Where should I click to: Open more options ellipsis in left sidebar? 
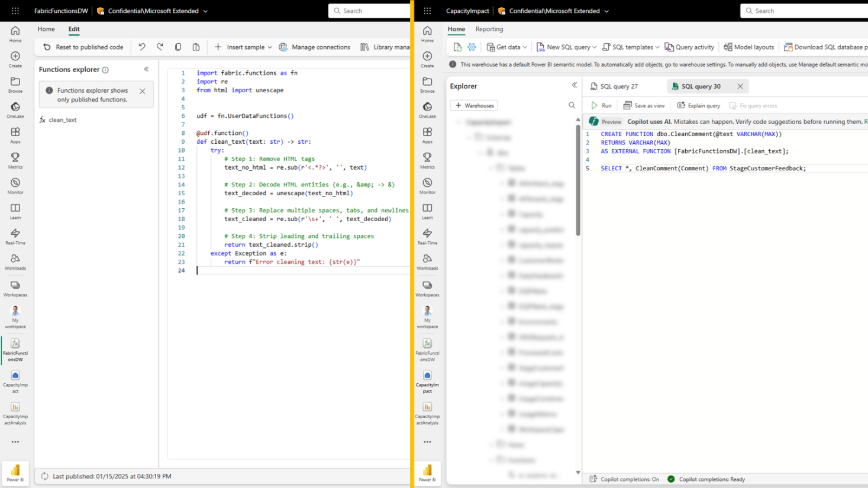coord(15,442)
